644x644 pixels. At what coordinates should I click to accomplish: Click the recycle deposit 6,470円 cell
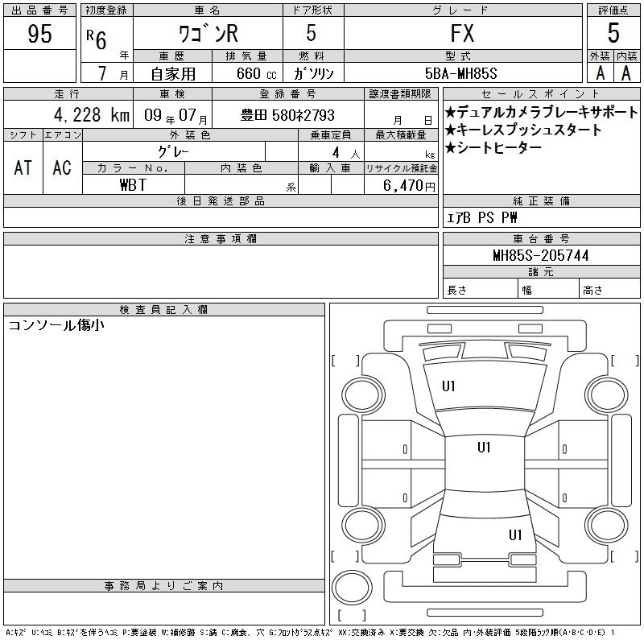point(401,184)
